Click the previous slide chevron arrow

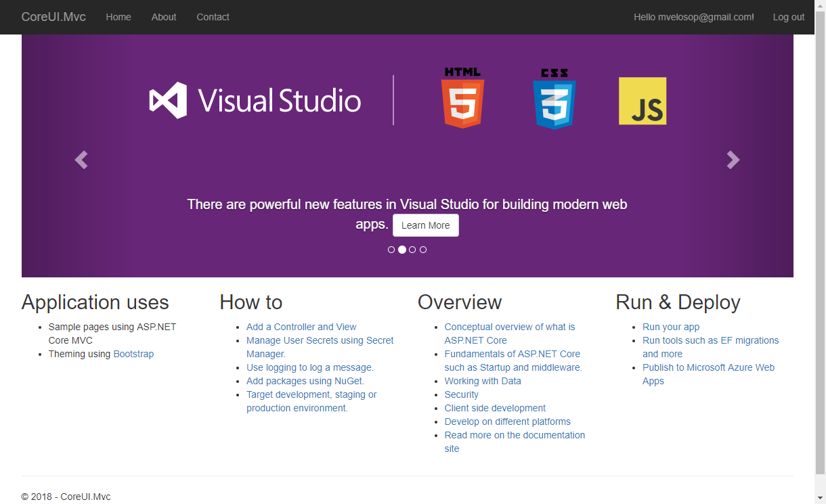pos(81,160)
